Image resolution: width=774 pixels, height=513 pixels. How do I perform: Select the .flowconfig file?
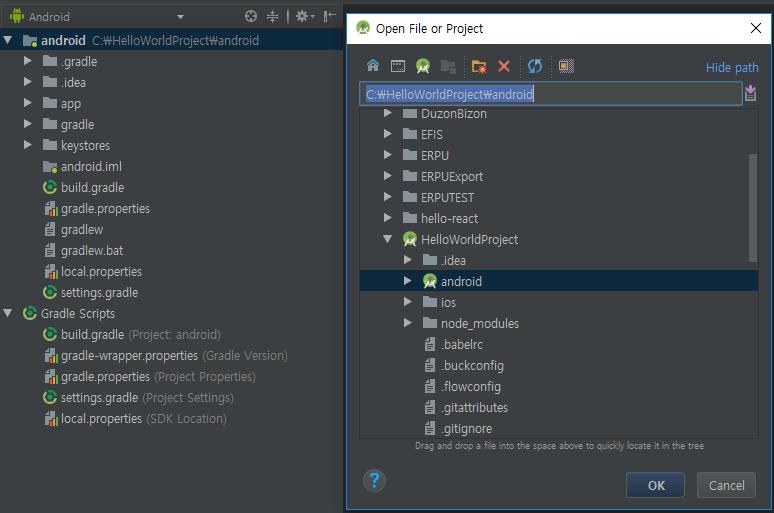[x=463, y=387]
